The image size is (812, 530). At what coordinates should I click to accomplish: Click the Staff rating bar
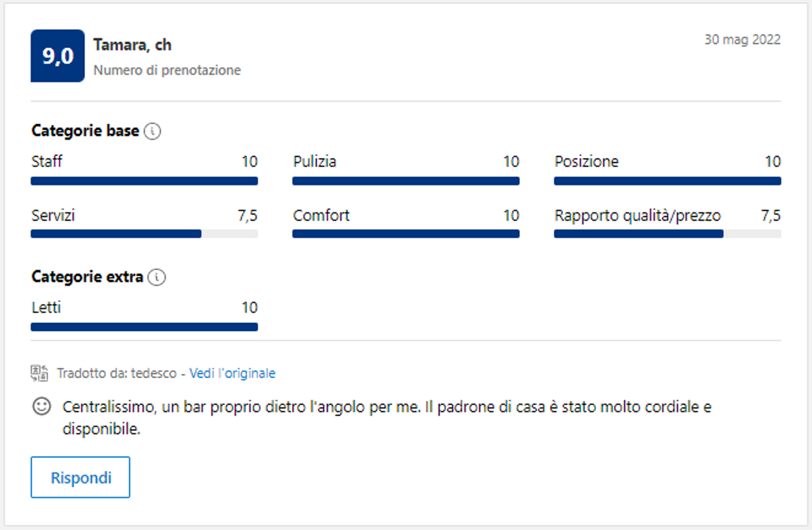click(x=145, y=181)
